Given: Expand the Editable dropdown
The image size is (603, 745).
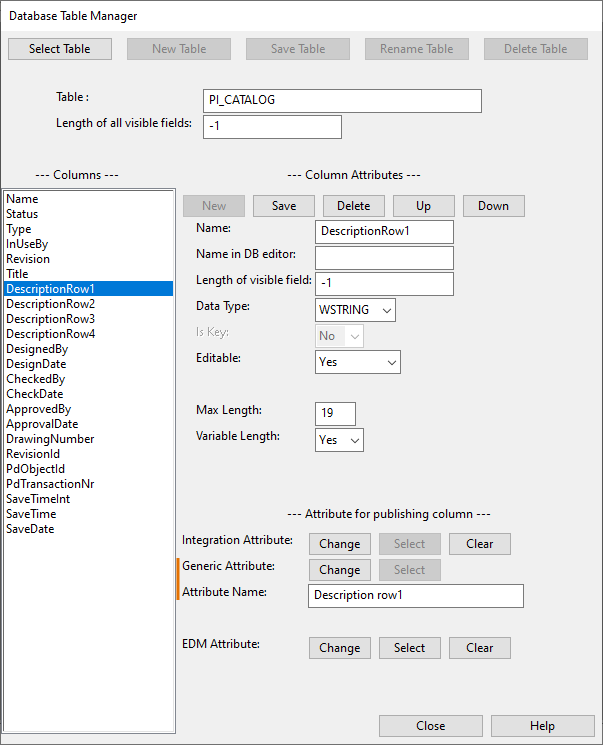Looking at the screenshot, I should [358, 362].
